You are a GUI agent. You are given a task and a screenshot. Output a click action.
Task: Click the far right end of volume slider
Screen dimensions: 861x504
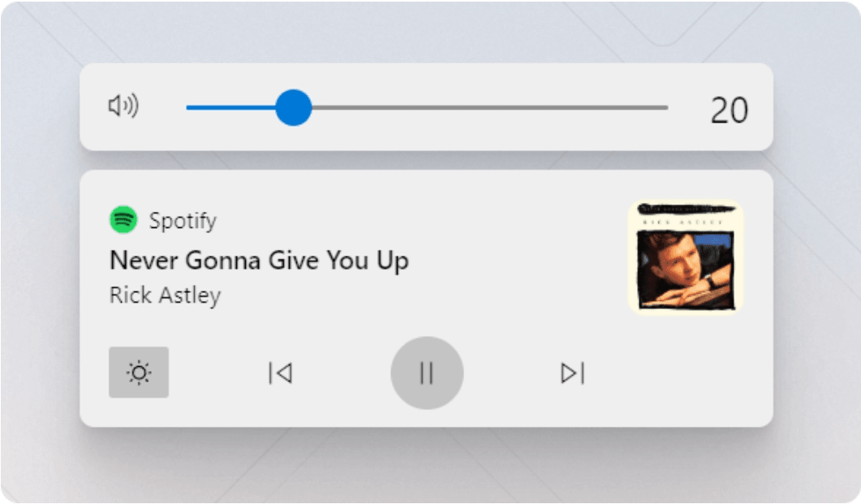coord(665,108)
